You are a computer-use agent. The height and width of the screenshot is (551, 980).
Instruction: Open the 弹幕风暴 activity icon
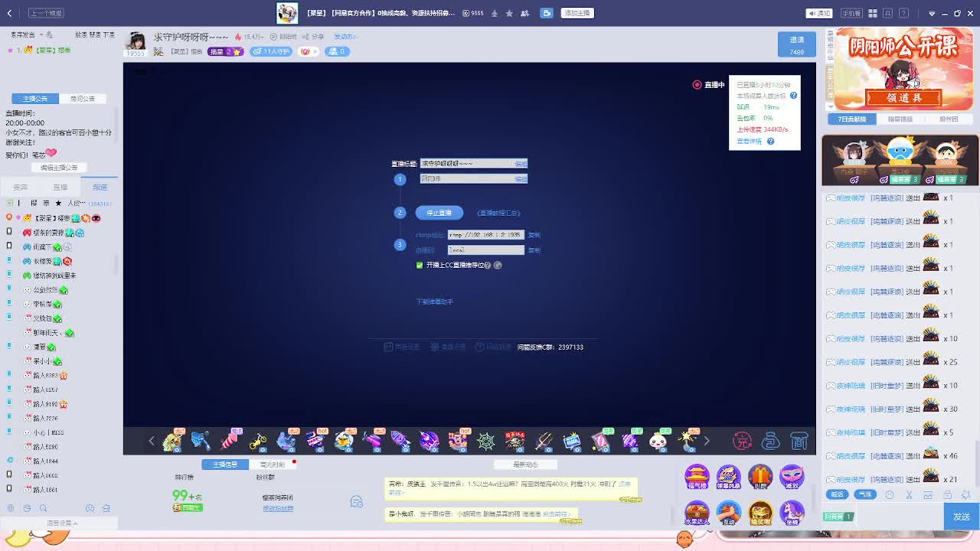click(728, 477)
